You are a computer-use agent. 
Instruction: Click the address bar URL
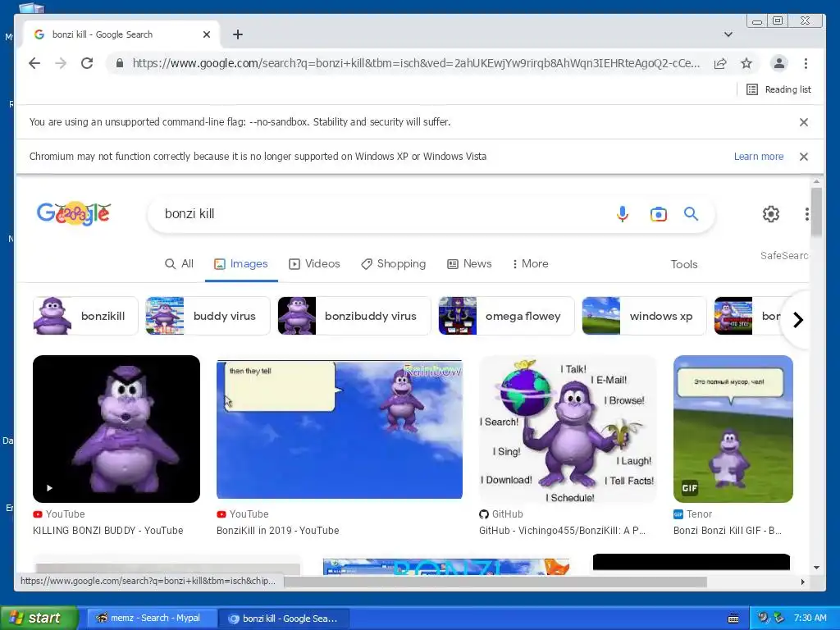(x=416, y=63)
